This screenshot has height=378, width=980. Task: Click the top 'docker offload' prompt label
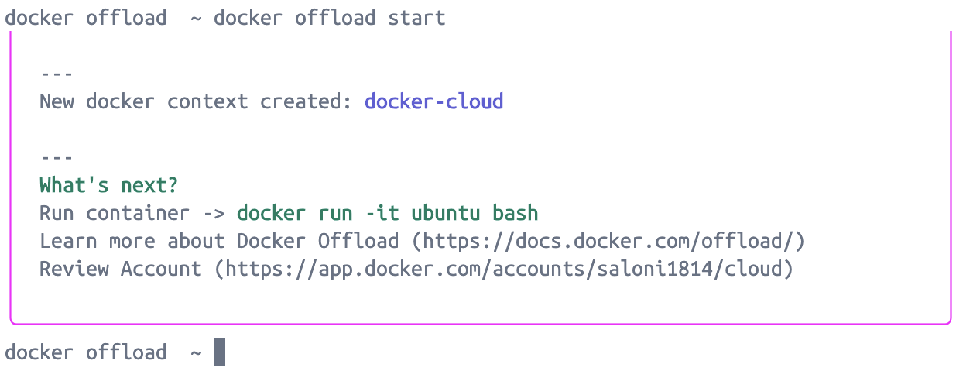pyautogui.click(x=85, y=17)
